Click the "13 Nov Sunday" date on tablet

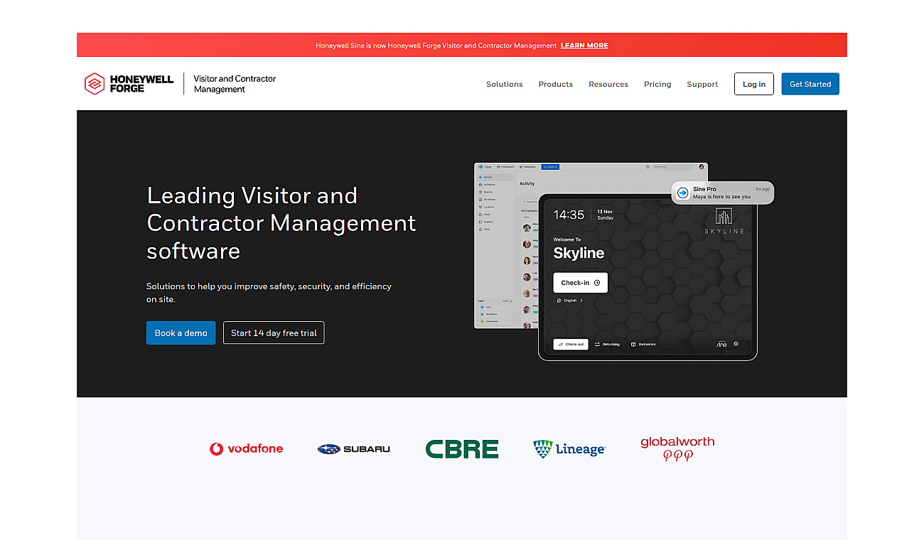point(606,215)
